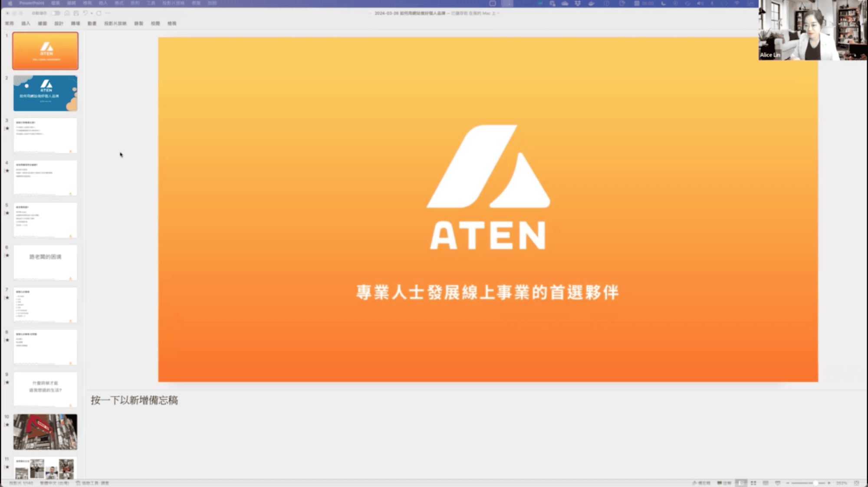Switch to Slide Sorter view icon

point(753,483)
